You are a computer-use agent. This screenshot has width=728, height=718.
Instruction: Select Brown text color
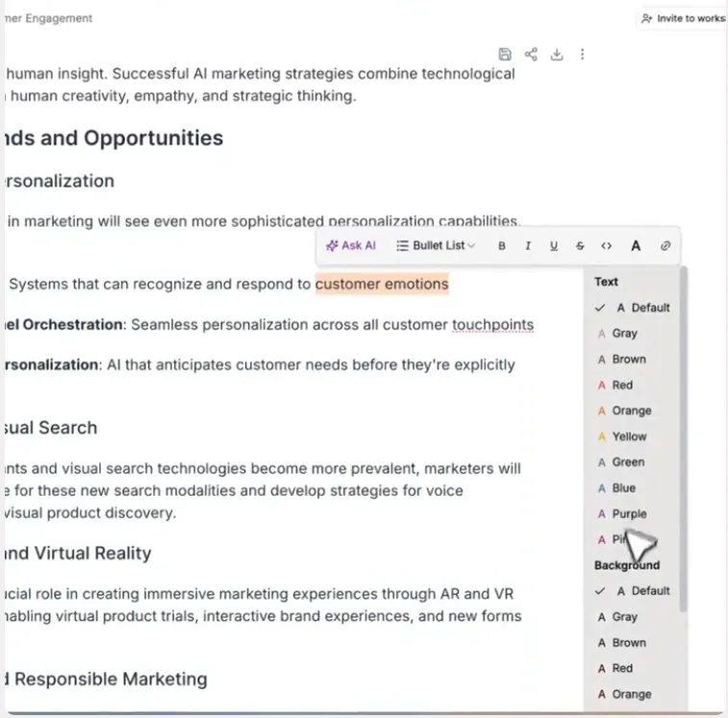point(633,359)
